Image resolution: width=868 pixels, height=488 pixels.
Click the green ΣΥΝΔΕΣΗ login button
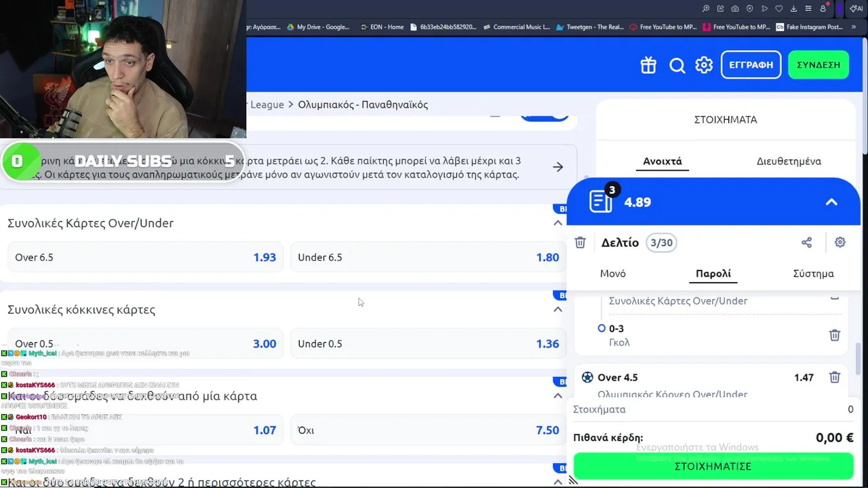click(x=818, y=65)
